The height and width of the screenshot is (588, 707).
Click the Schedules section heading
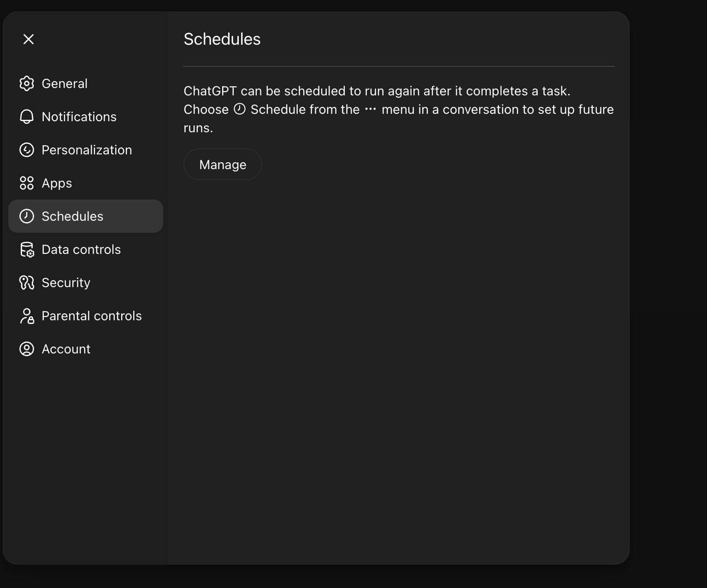222,39
